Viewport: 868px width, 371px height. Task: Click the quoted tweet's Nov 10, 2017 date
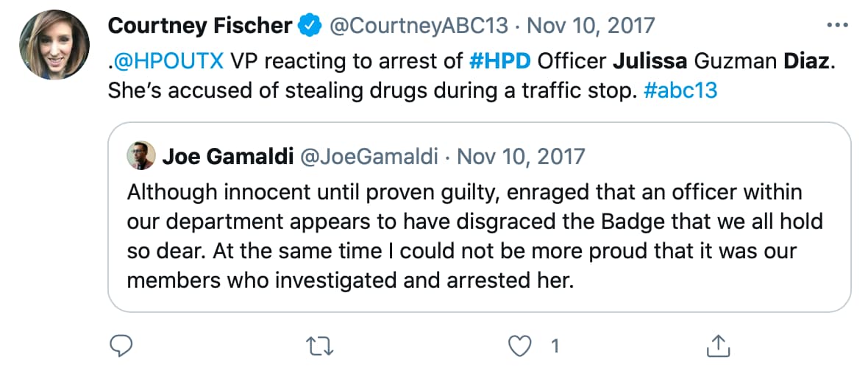pos(522,156)
